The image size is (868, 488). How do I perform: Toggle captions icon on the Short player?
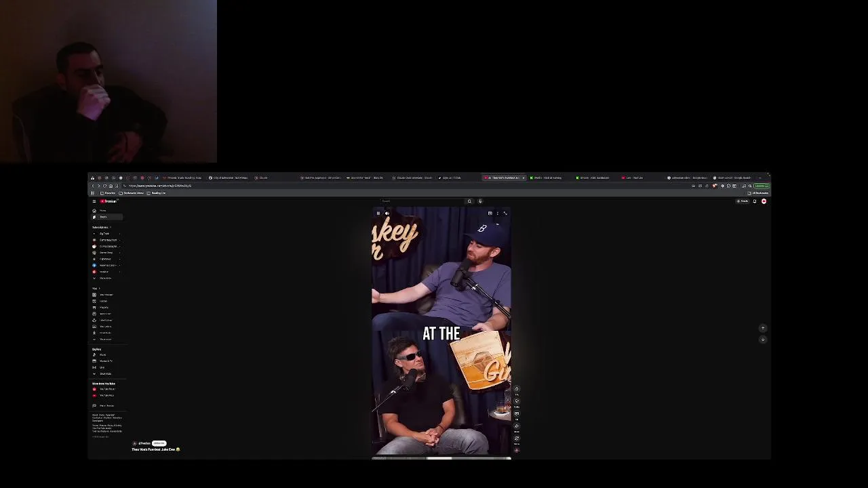pos(490,213)
